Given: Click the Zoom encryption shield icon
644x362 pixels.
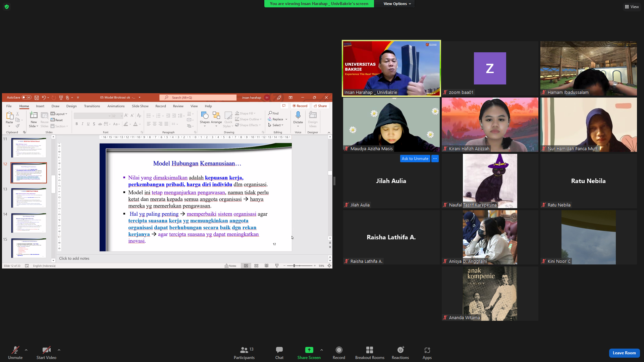Looking at the screenshot, I should [7, 7].
